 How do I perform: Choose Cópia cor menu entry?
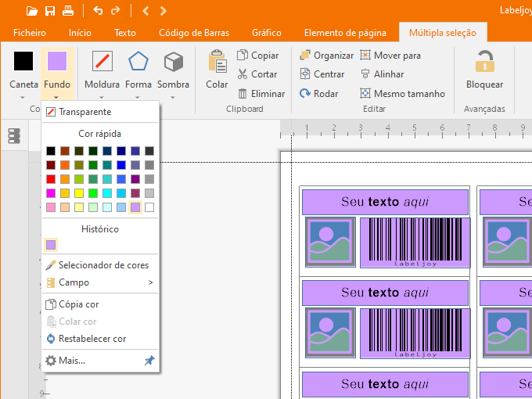(100, 304)
